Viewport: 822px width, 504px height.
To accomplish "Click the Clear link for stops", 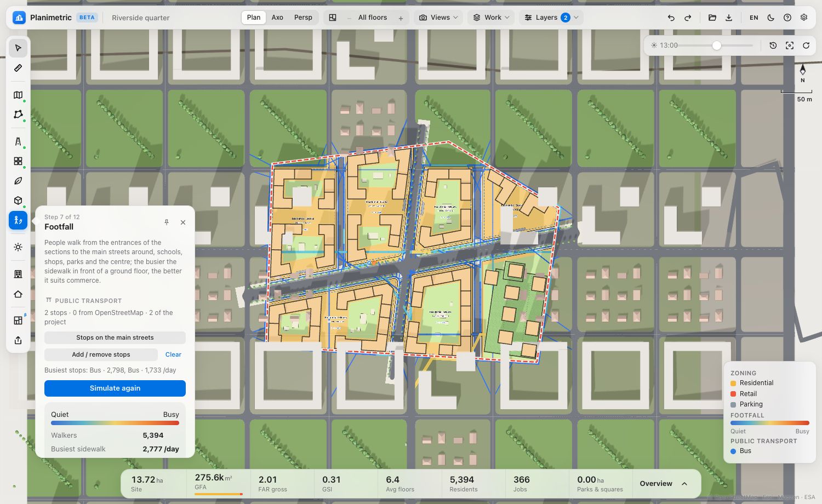I will tap(173, 354).
